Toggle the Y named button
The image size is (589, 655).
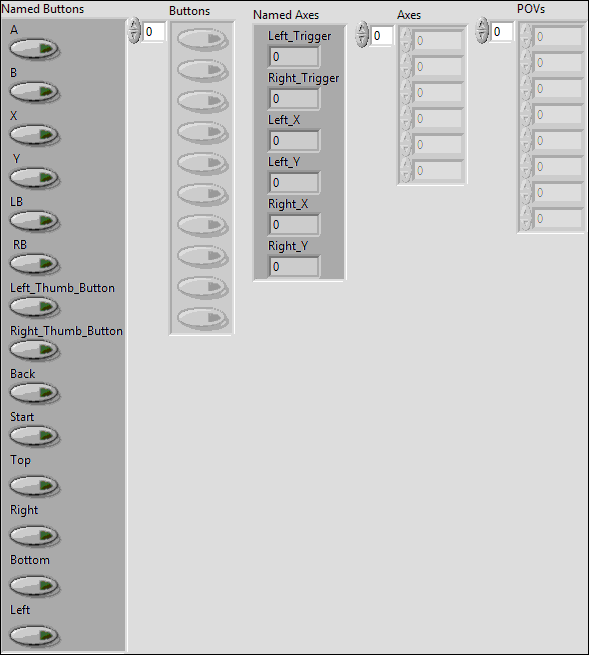pos(34,178)
